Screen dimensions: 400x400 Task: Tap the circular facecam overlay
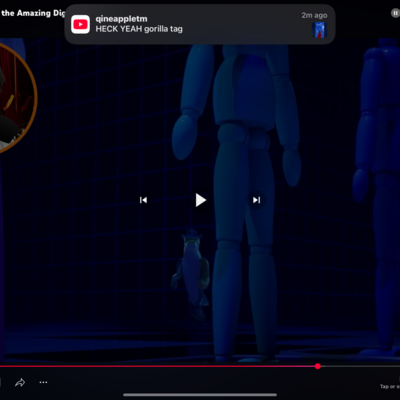16,98
